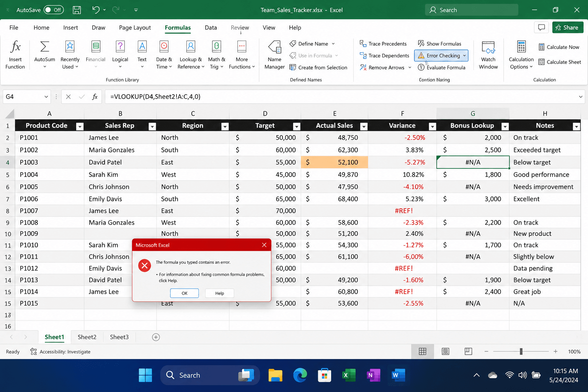588x392 pixels.
Task: Switch to the Data ribbon tab
Action: click(x=211, y=28)
